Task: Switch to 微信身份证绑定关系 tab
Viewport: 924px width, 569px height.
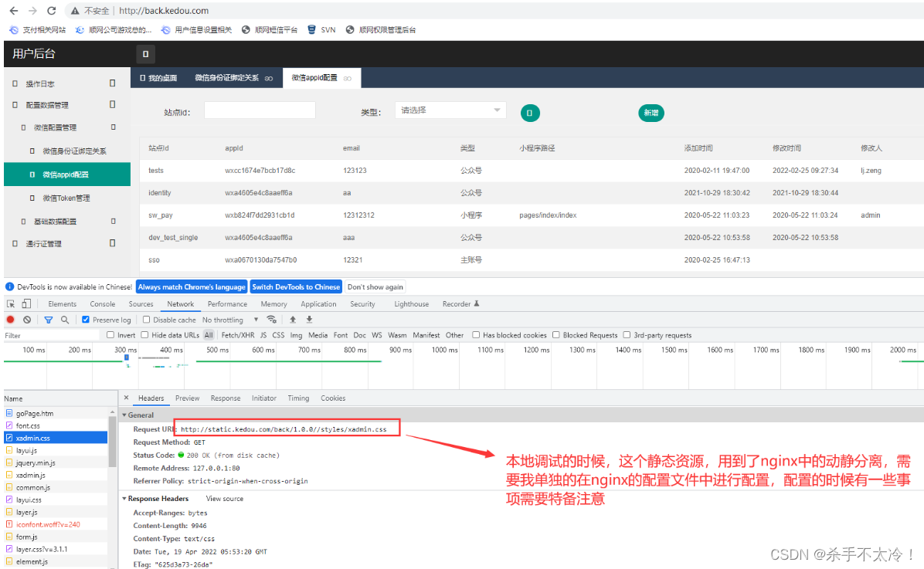Action: point(227,78)
